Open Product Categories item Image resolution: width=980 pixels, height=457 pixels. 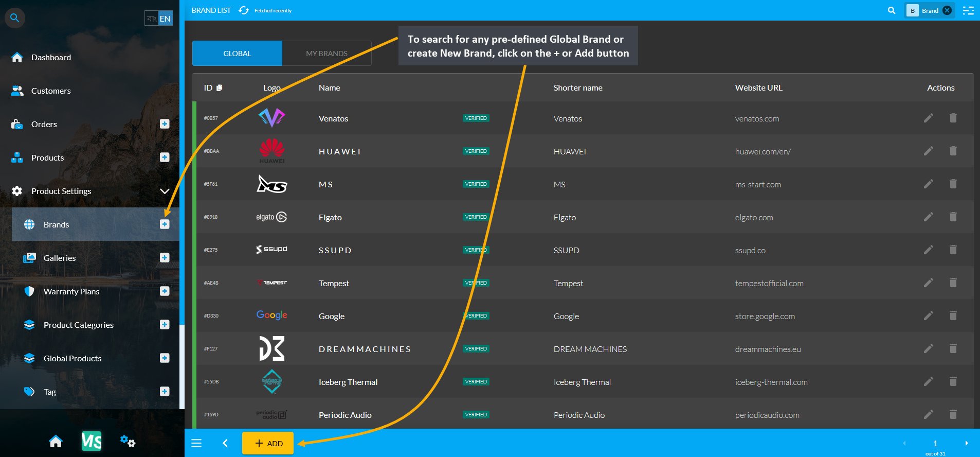coord(78,325)
